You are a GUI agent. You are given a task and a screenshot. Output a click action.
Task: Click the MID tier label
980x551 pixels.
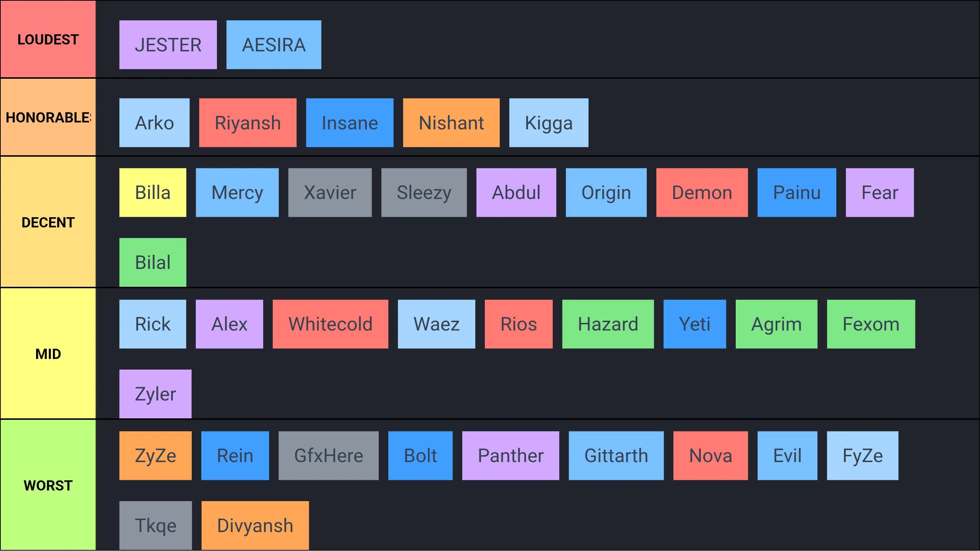coord(48,354)
